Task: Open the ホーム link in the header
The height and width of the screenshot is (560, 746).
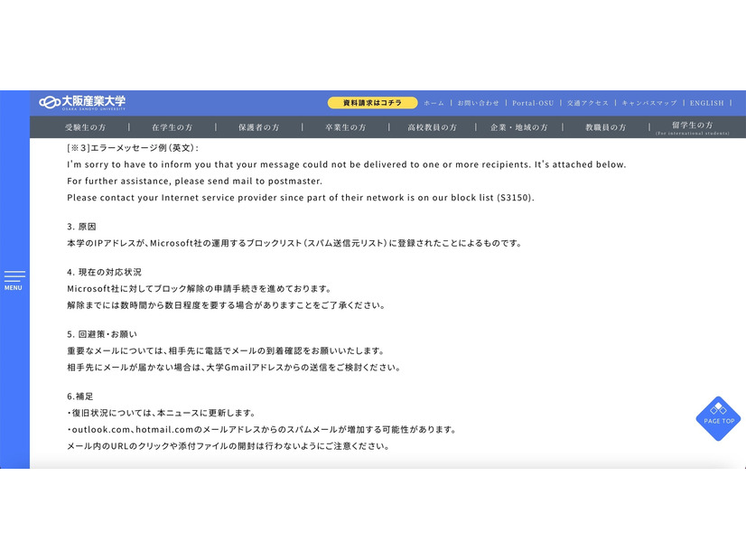Action: 433,103
